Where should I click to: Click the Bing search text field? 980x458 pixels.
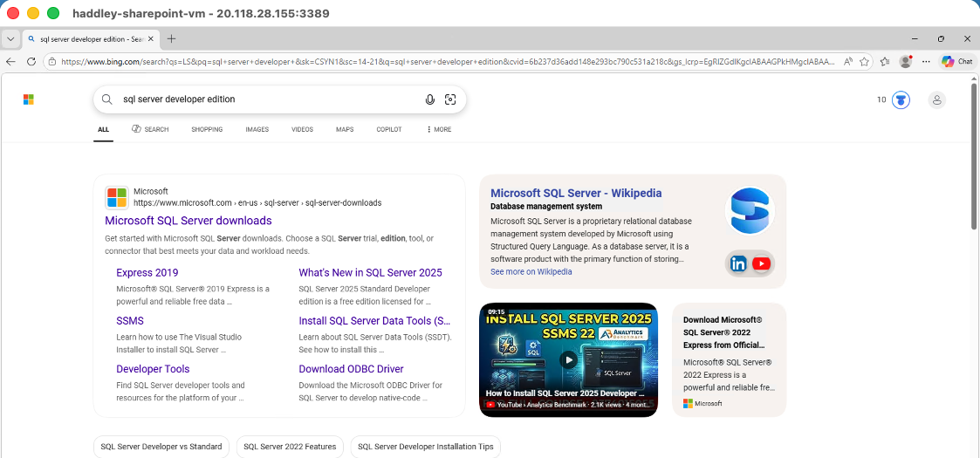(x=269, y=99)
